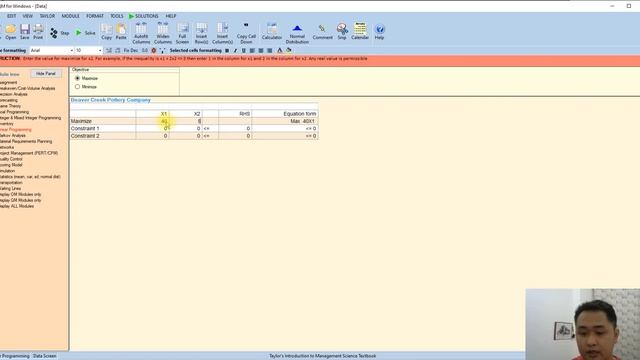Open the HELP menu

point(171,16)
